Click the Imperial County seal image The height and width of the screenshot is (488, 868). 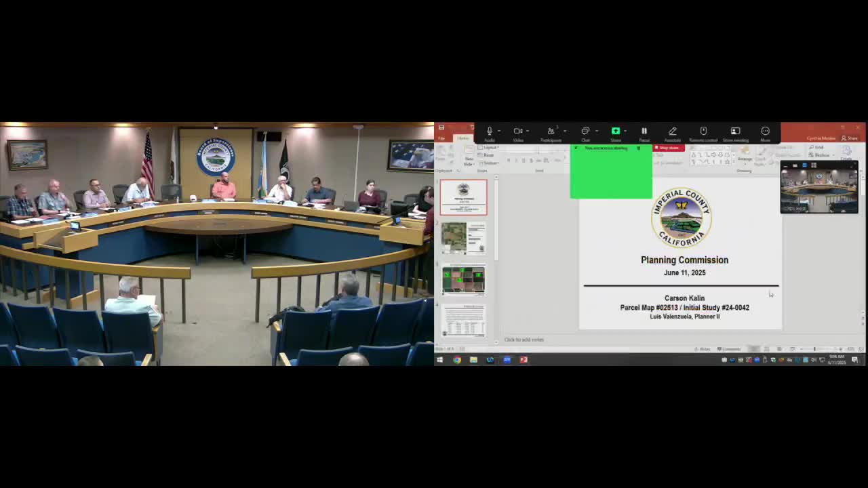click(x=682, y=218)
